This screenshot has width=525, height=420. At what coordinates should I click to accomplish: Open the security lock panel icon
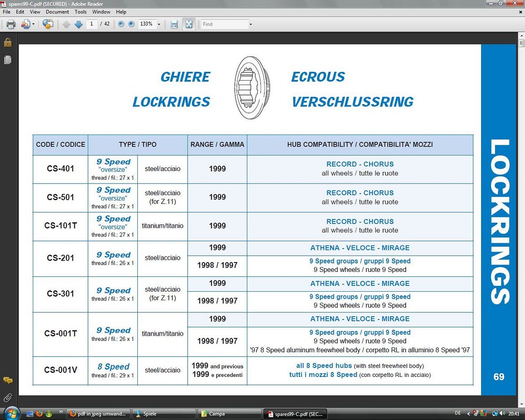(8, 43)
